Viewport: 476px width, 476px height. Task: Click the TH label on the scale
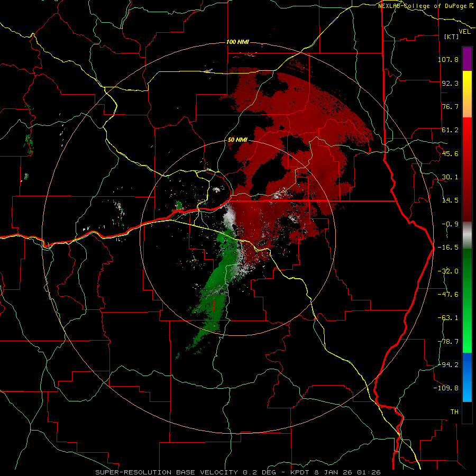(454, 412)
